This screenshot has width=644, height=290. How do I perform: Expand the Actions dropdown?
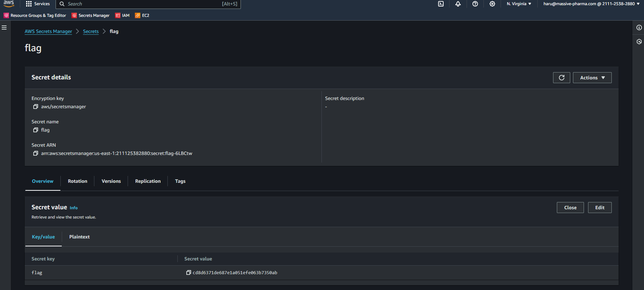[x=592, y=78]
